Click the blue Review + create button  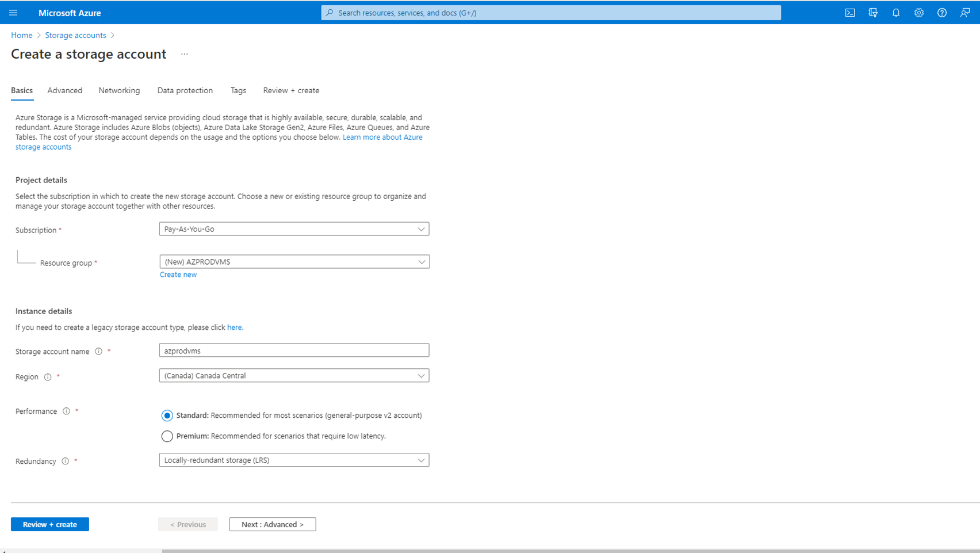coord(50,524)
